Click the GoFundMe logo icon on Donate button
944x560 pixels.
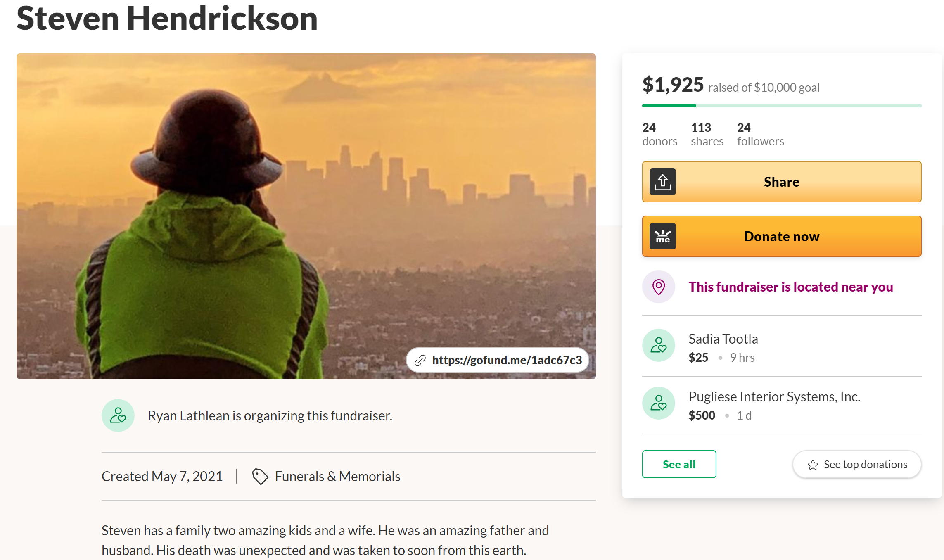[x=662, y=236]
